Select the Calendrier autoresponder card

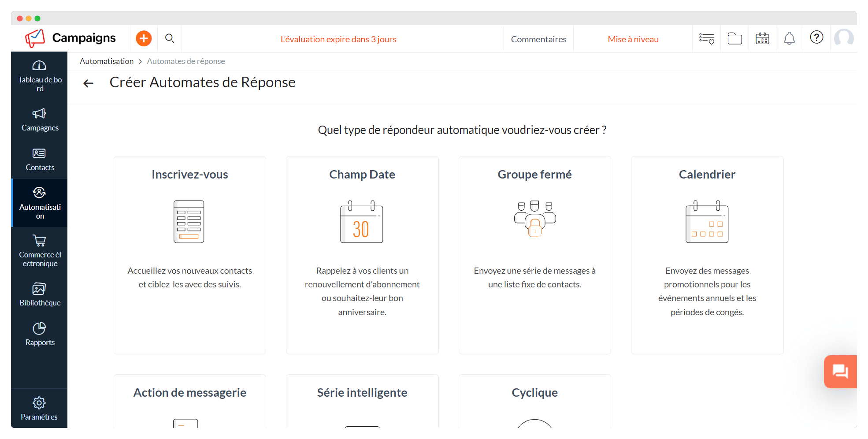(707, 255)
